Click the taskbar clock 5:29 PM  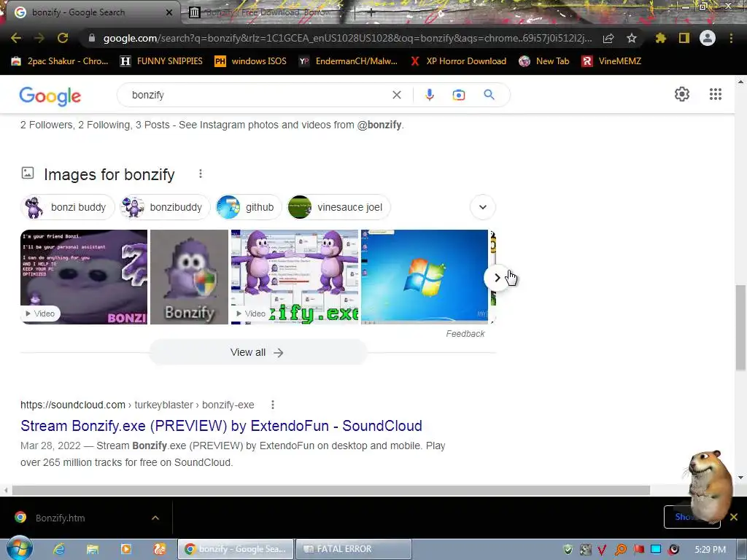(x=710, y=550)
